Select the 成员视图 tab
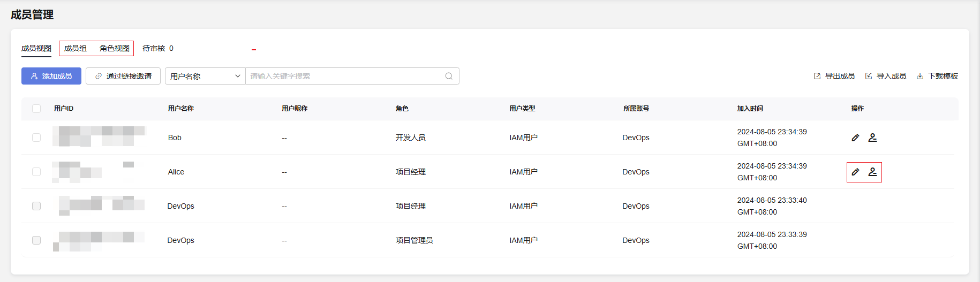 36,48
